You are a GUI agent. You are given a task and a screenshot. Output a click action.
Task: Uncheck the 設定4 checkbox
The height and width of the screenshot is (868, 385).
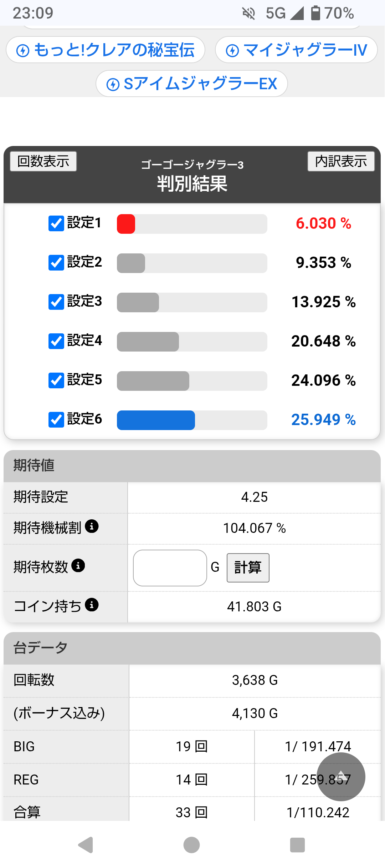pyautogui.click(x=56, y=341)
